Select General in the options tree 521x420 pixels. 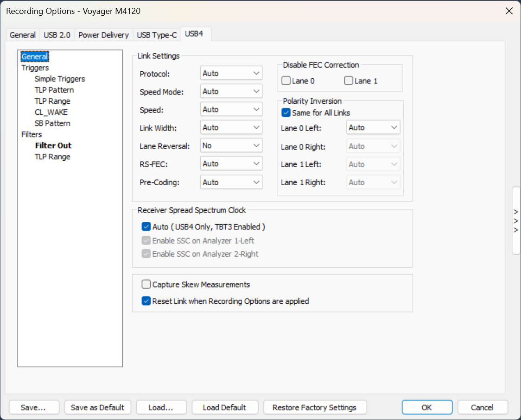pyautogui.click(x=35, y=56)
